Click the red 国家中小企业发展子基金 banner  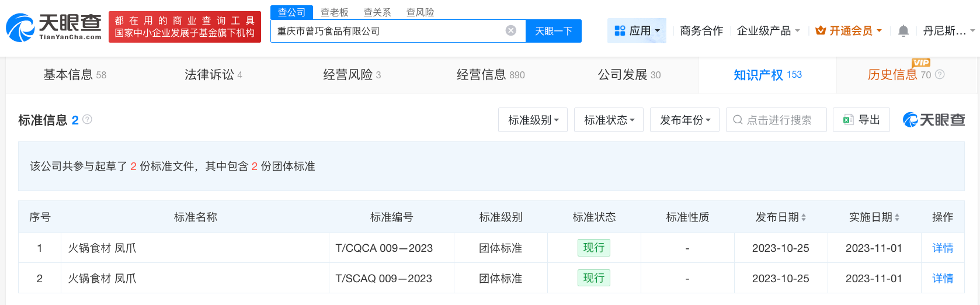pos(185,27)
